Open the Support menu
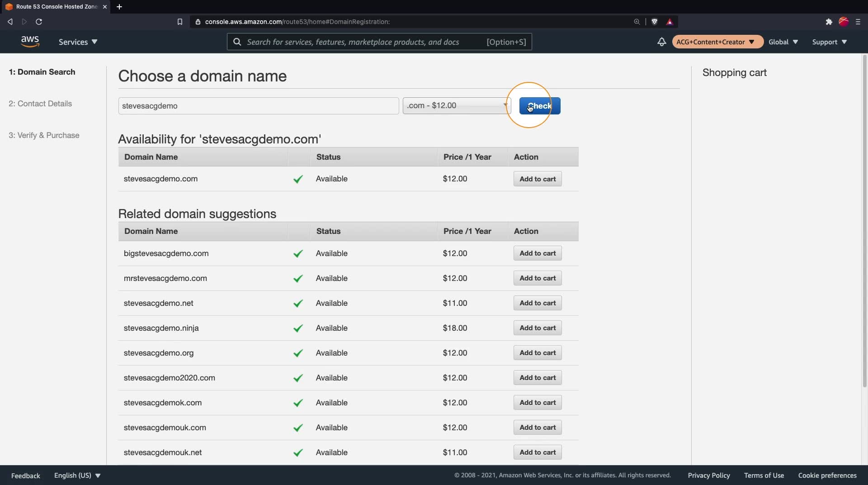Viewport: 868px width, 485px height. pos(829,42)
